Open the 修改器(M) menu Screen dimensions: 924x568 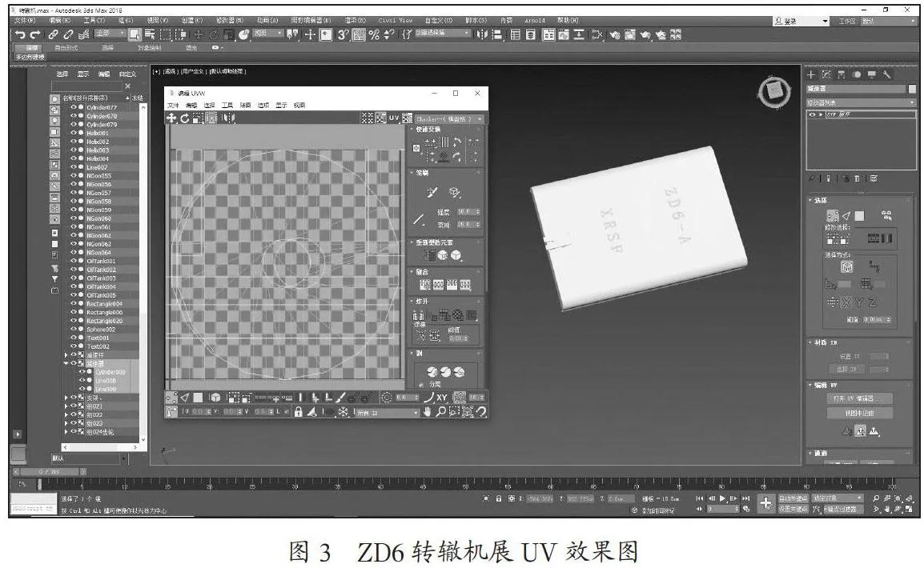point(229,21)
